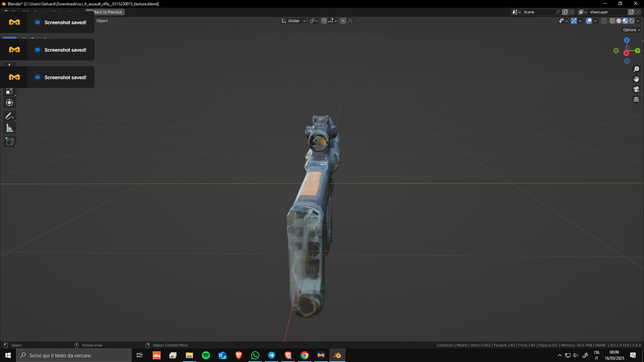This screenshot has width=644, height=362.
Task: Click the blue Z axis gizmo
Action: pyautogui.click(x=627, y=40)
